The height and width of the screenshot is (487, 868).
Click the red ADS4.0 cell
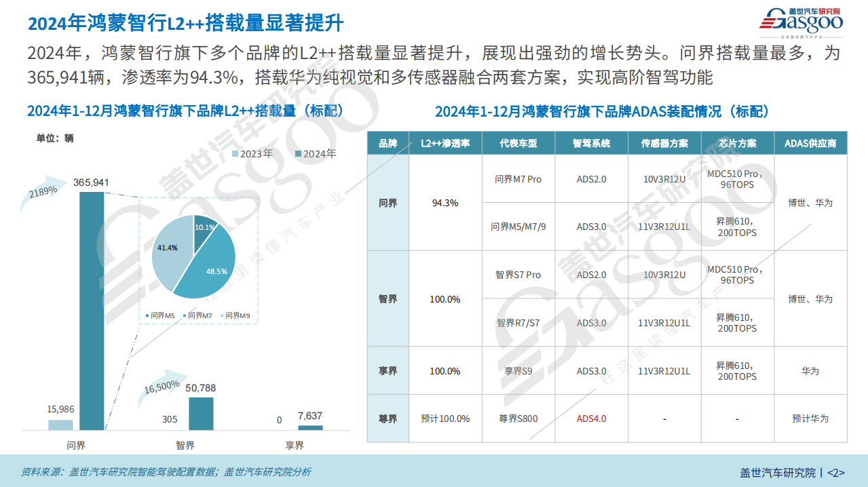pyautogui.click(x=591, y=418)
